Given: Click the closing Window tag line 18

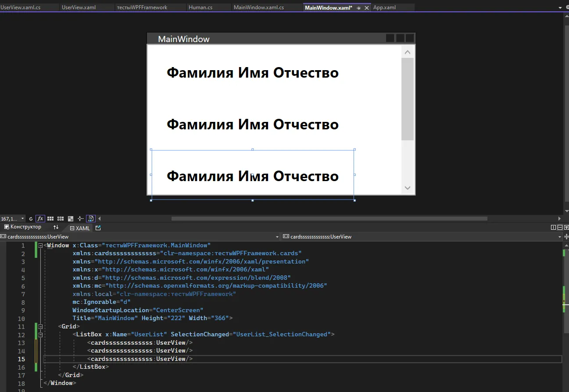Looking at the screenshot, I should click(x=59, y=383).
